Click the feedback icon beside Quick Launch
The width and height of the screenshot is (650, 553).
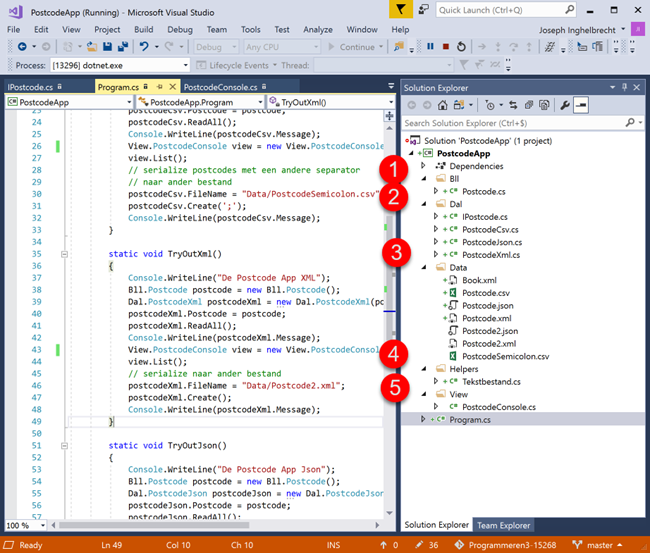pyautogui.click(x=423, y=10)
